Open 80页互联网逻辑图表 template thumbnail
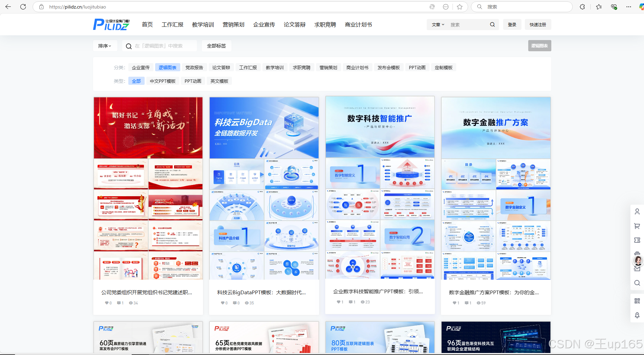The width and height of the screenshot is (644, 355). tap(380, 337)
